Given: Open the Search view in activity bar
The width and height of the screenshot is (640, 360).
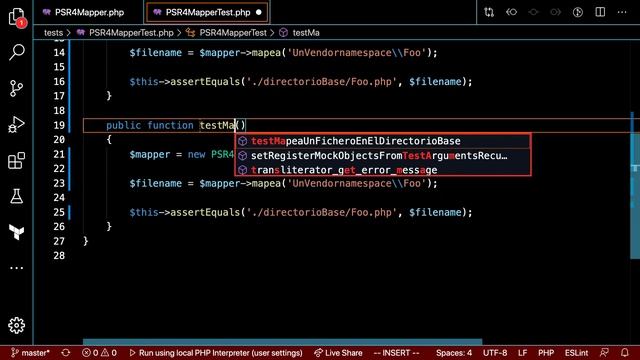Looking at the screenshot, I should 17,52.
